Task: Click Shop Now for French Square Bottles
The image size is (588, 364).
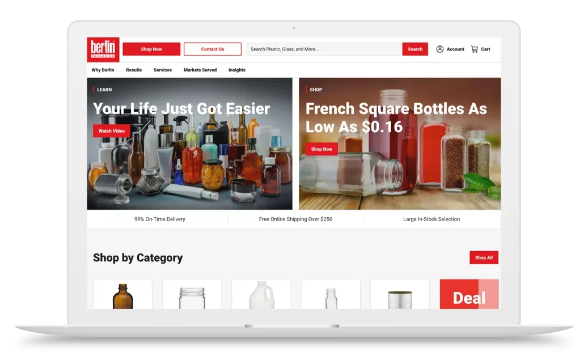Action: pyautogui.click(x=322, y=149)
